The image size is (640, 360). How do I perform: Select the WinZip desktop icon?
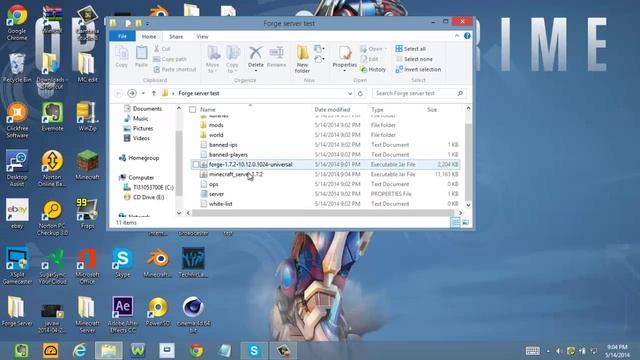pos(87,117)
